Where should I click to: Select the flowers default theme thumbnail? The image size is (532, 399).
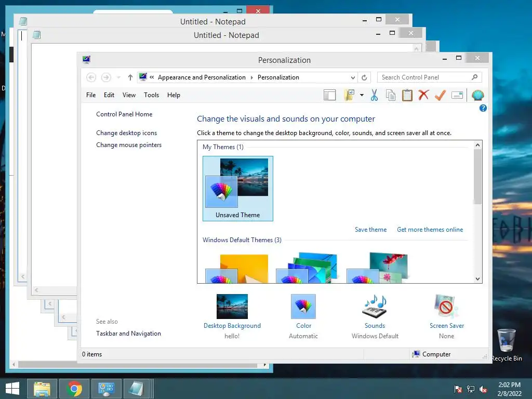point(377,268)
